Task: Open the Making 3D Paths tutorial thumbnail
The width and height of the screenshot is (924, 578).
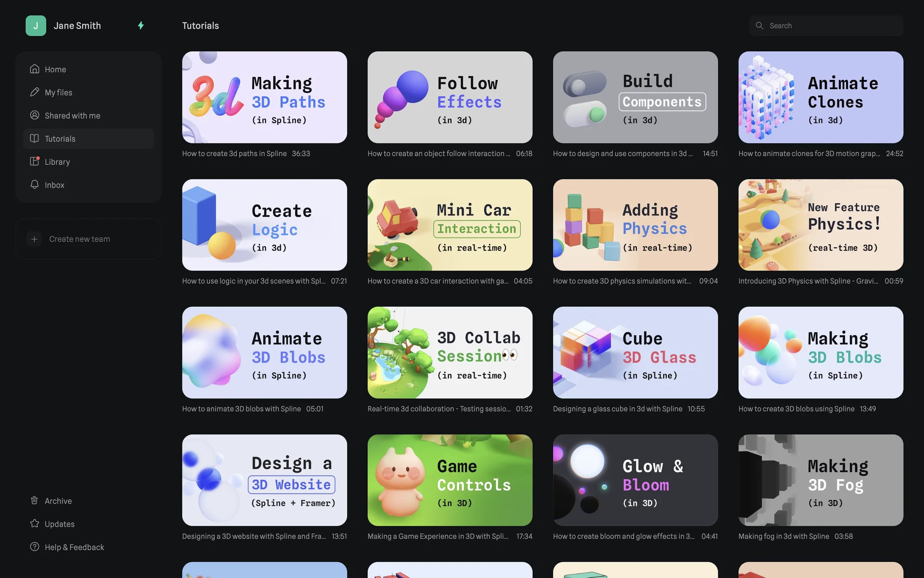Action: click(x=264, y=97)
